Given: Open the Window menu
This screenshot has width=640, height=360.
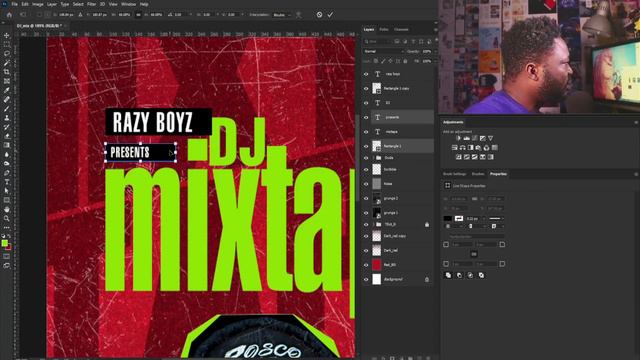Looking at the screenshot, I should [128, 4].
